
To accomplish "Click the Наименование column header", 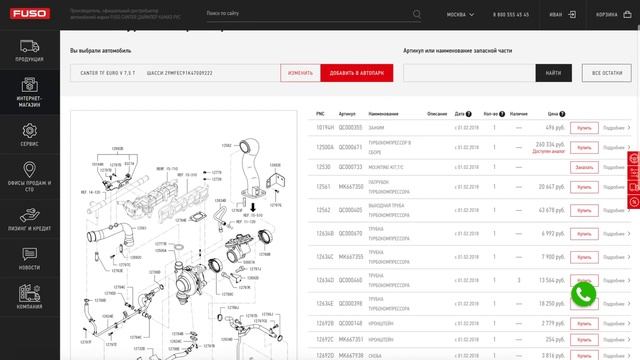I will [x=383, y=114].
